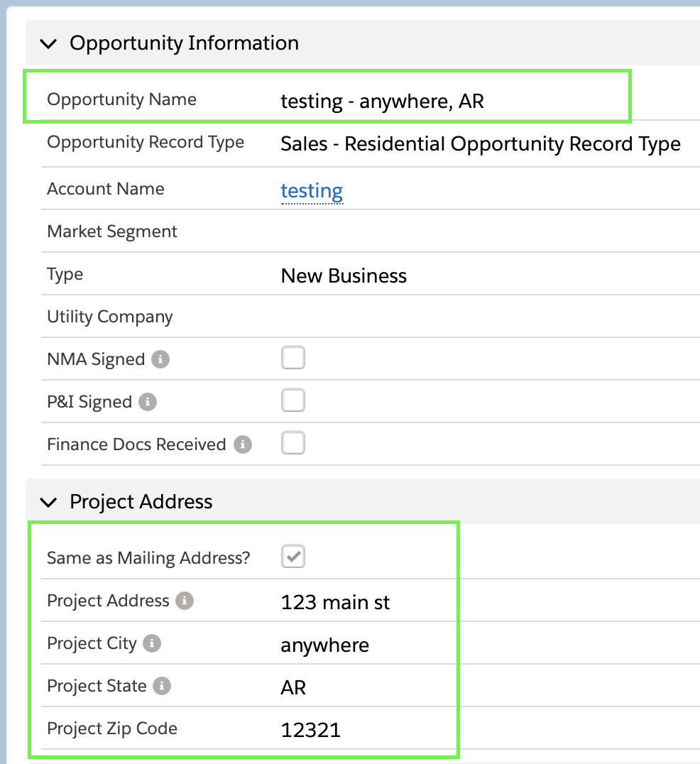Collapse the Project Address section

click(48, 502)
